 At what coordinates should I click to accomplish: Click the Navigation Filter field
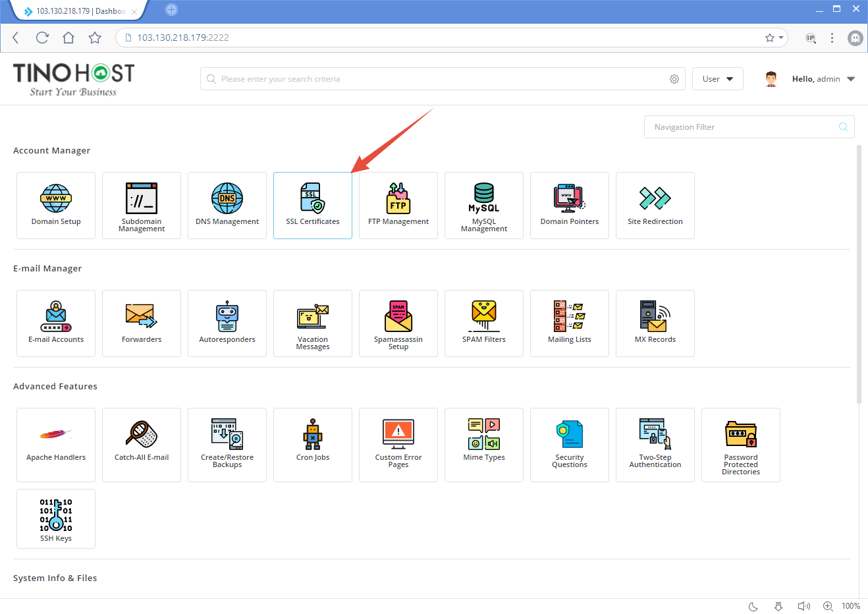coord(742,127)
